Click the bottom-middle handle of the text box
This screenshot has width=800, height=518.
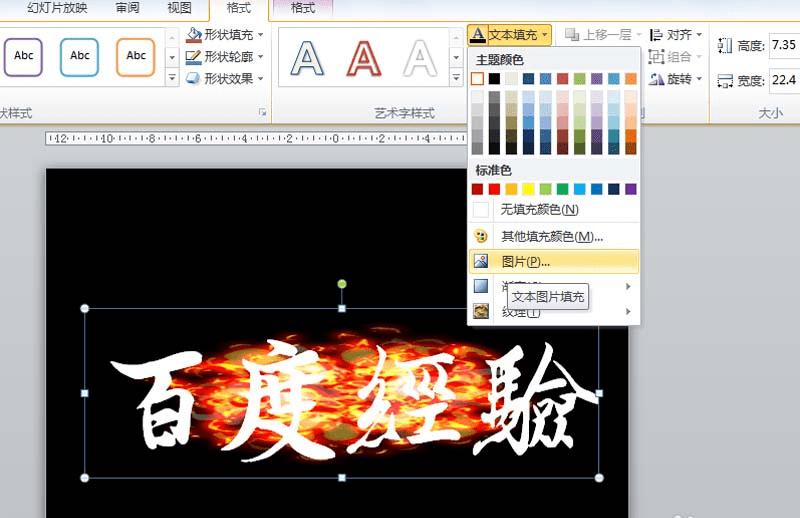click(x=342, y=478)
